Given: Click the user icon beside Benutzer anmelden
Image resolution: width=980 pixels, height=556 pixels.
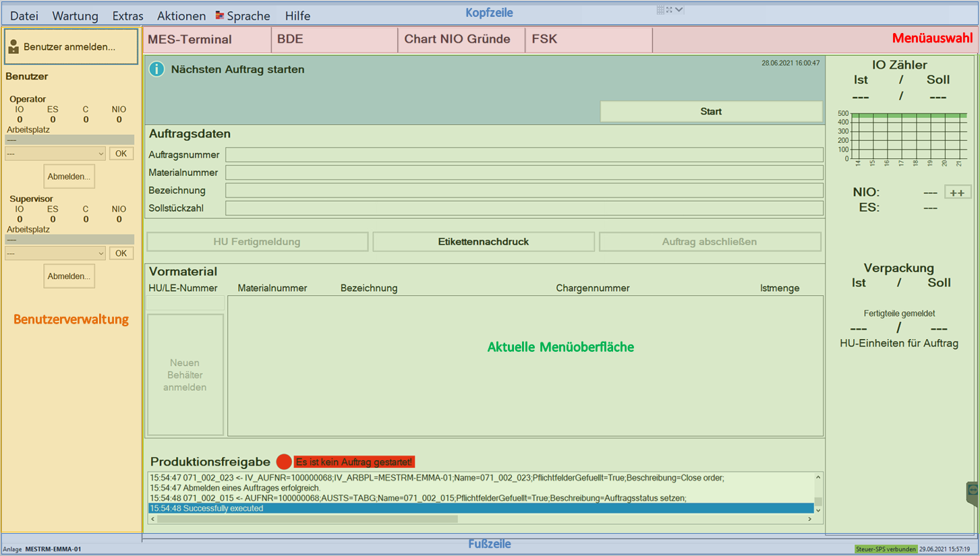Looking at the screenshot, I should [13, 47].
